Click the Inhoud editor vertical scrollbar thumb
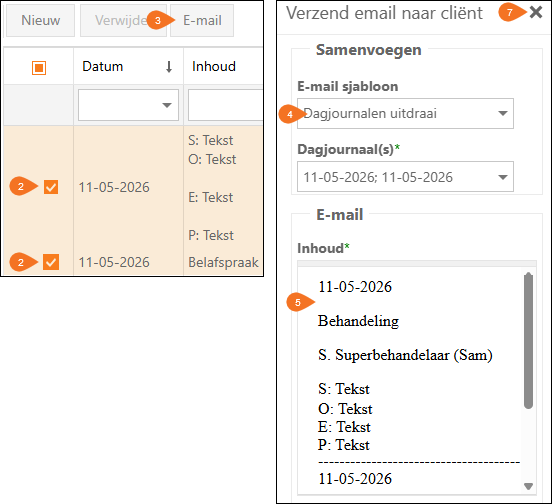This screenshot has width=552, height=504. [x=528, y=341]
